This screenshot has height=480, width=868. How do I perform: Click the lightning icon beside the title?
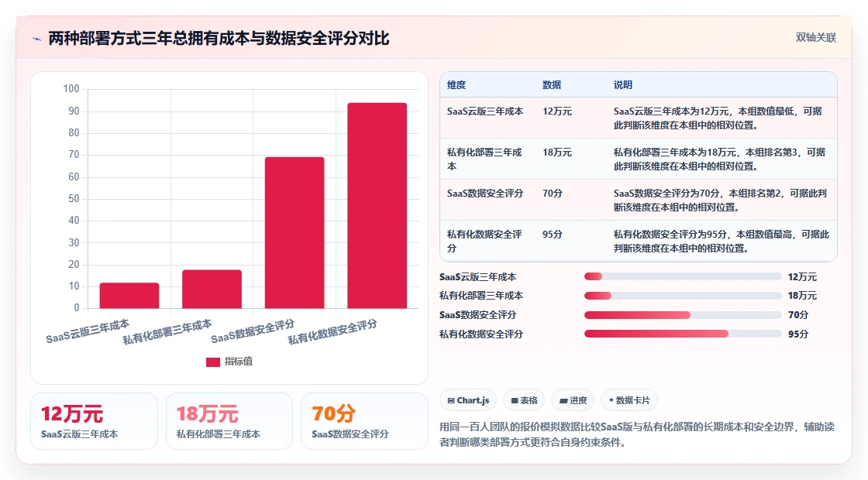pyautogui.click(x=37, y=39)
